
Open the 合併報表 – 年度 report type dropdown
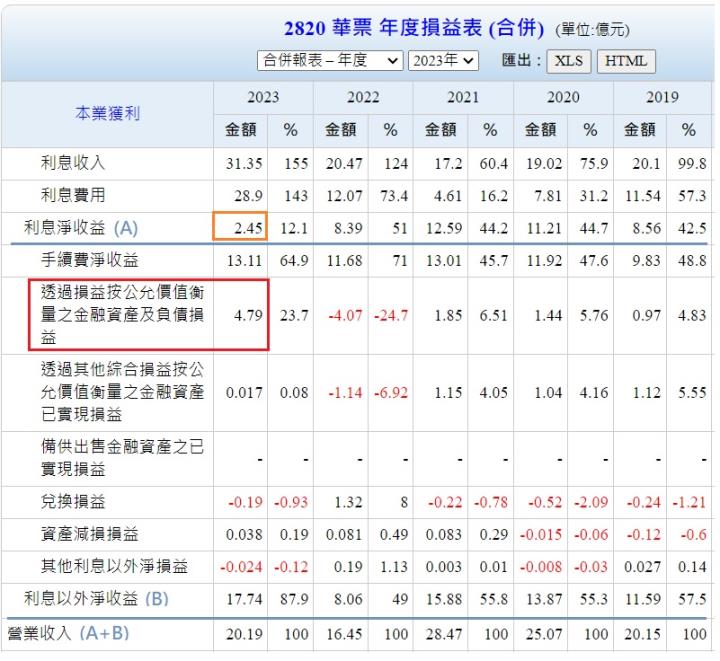point(330,61)
